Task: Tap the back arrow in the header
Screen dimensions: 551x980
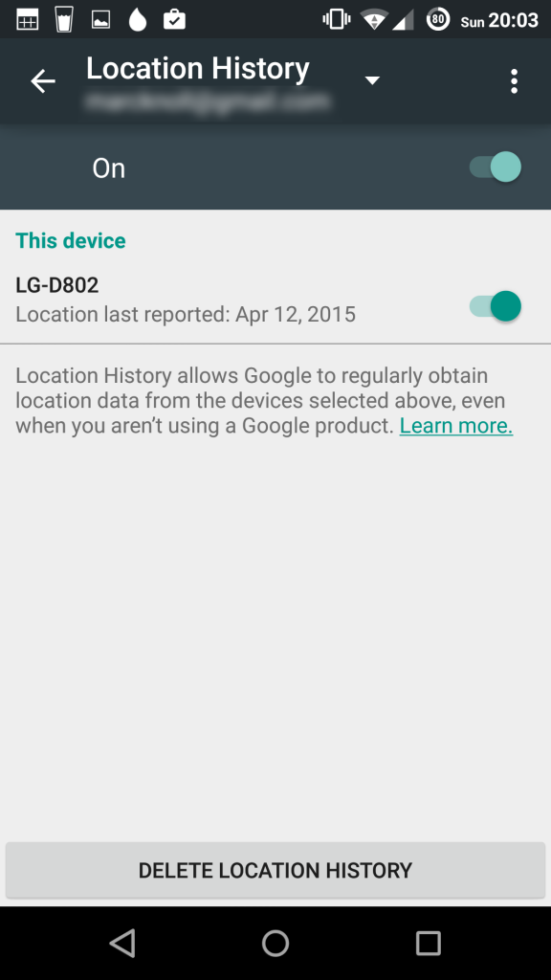Action: pyautogui.click(x=43, y=80)
